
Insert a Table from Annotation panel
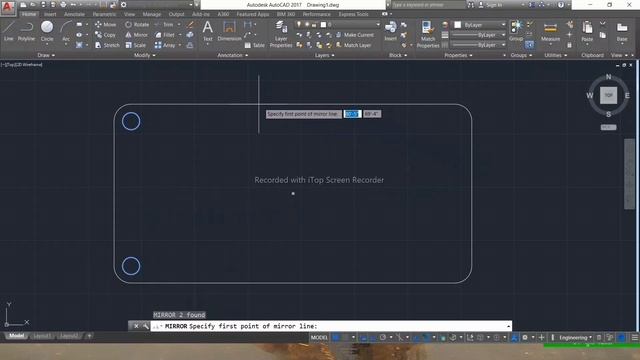coord(254,45)
